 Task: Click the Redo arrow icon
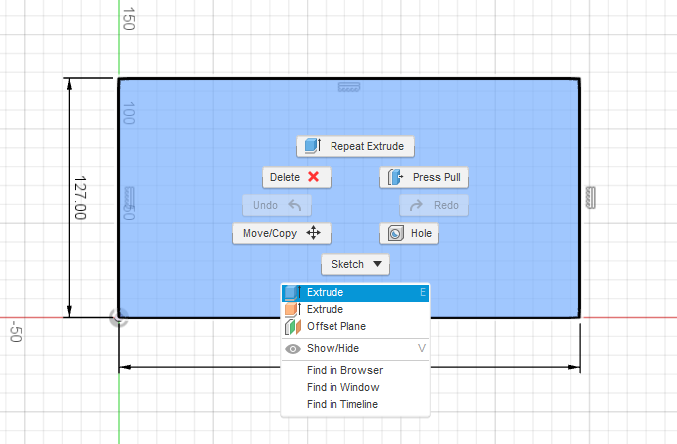tap(418, 205)
